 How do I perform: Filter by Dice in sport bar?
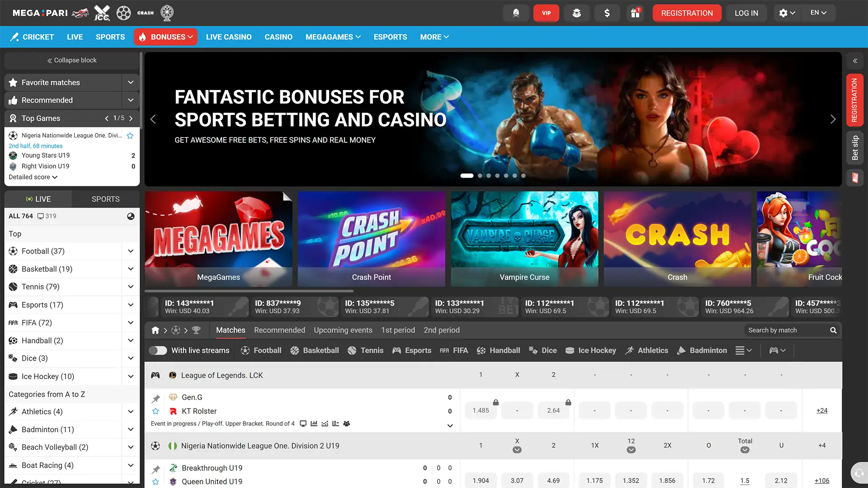pos(543,351)
